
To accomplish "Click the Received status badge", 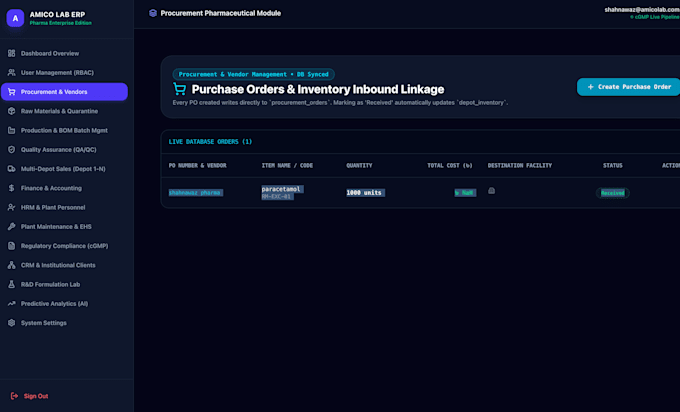I will click(x=613, y=193).
